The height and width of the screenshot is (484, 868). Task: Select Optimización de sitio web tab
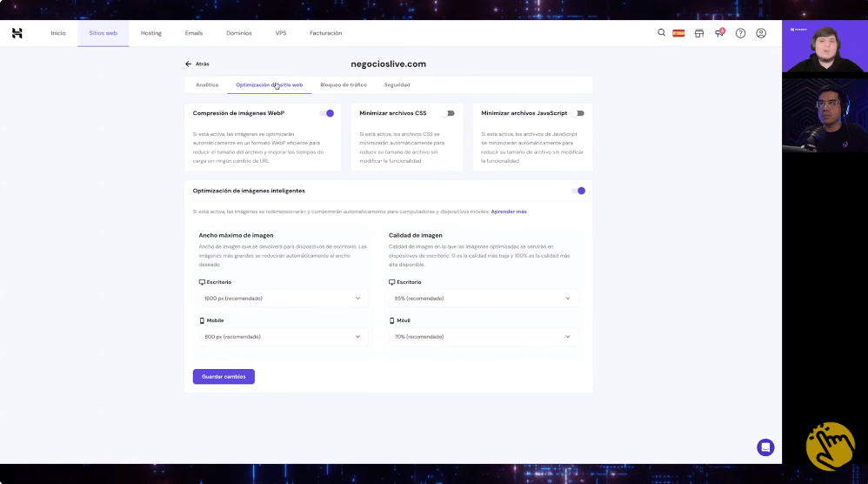[x=269, y=84]
